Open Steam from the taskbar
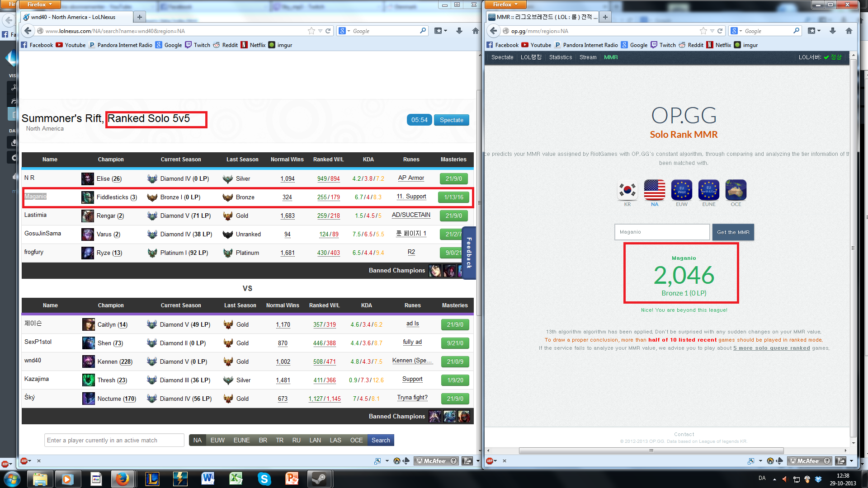The width and height of the screenshot is (868, 488). (x=320, y=479)
